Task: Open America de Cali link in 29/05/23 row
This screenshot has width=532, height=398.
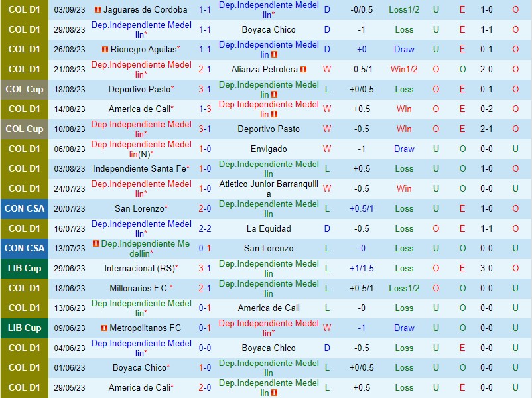Action: tap(139, 388)
